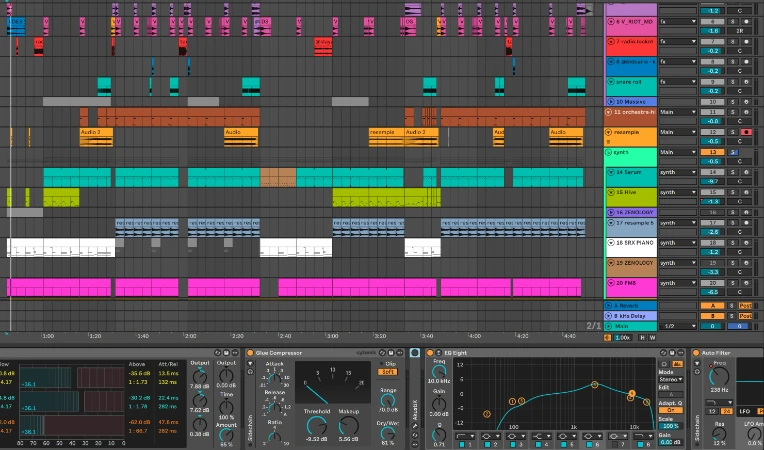The height and width of the screenshot is (450, 764).
Task: Collapse the snare roll track
Action: [x=611, y=82]
